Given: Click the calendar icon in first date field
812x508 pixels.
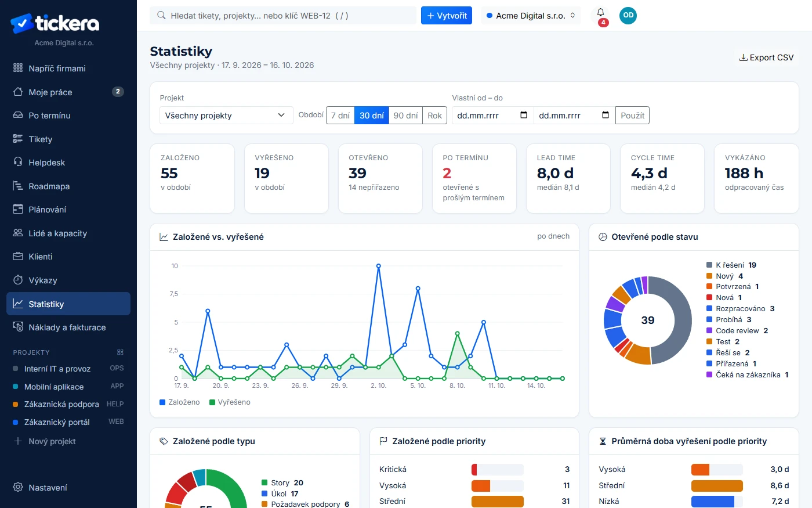Looking at the screenshot, I should (x=524, y=115).
